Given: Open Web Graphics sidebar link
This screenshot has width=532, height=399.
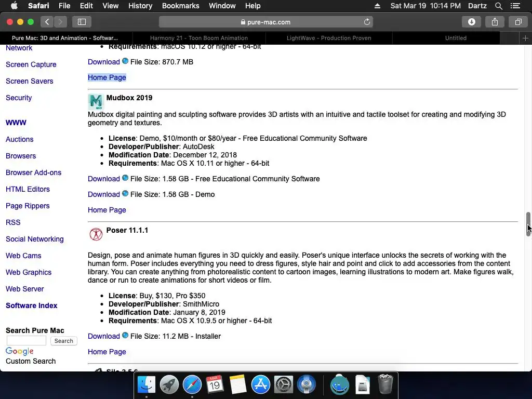Looking at the screenshot, I should (29, 272).
